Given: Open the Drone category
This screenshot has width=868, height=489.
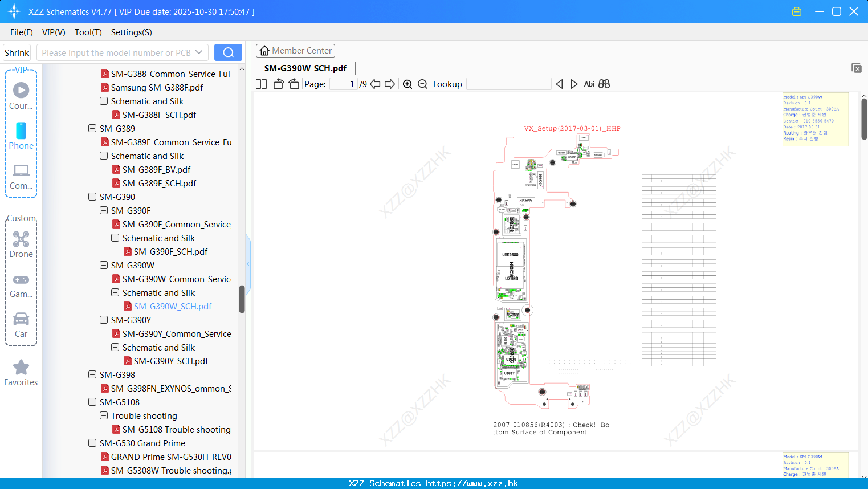Looking at the screenshot, I should pyautogui.click(x=21, y=244).
